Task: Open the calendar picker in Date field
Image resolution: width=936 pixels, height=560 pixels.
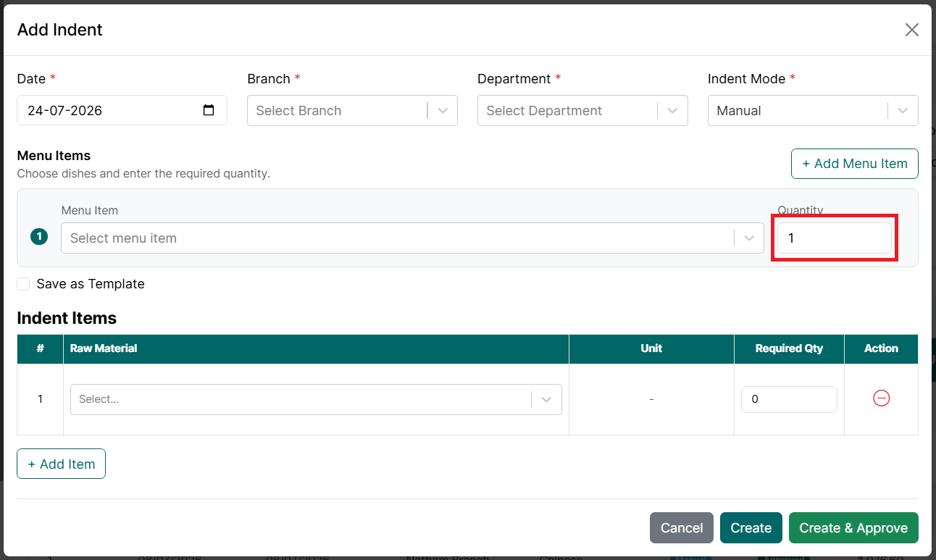Action: (209, 110)
